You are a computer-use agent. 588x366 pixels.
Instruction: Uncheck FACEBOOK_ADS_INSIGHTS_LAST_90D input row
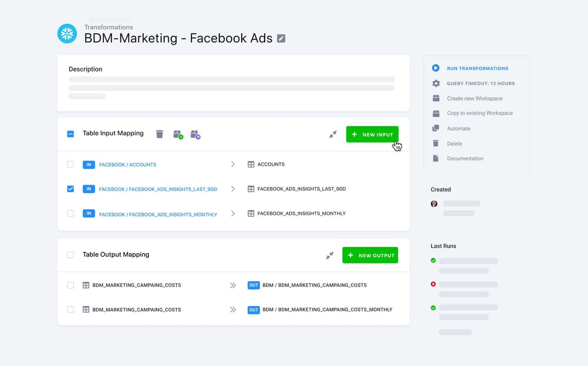pos(70,189)
